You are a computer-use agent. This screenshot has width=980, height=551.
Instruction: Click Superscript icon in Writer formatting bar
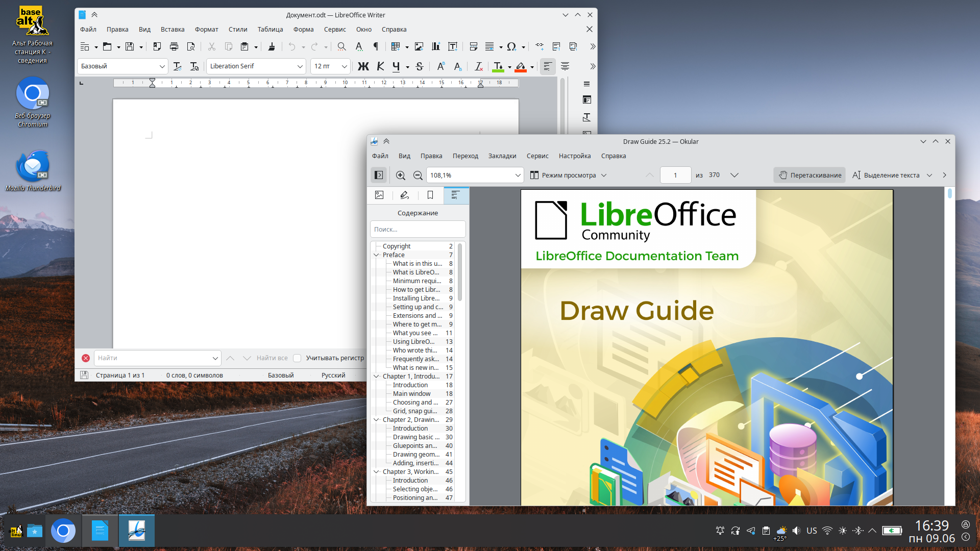(440, 66)
